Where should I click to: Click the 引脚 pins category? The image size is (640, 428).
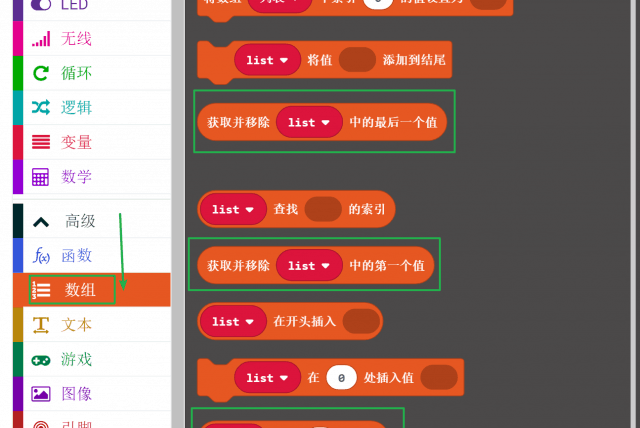click(x=76, y=424)
